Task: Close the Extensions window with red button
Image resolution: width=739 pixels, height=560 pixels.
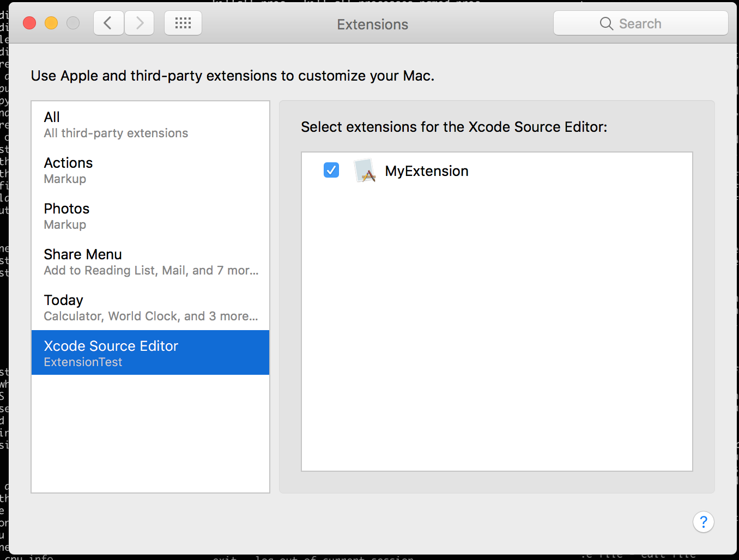Action: [x=29, y=23]
